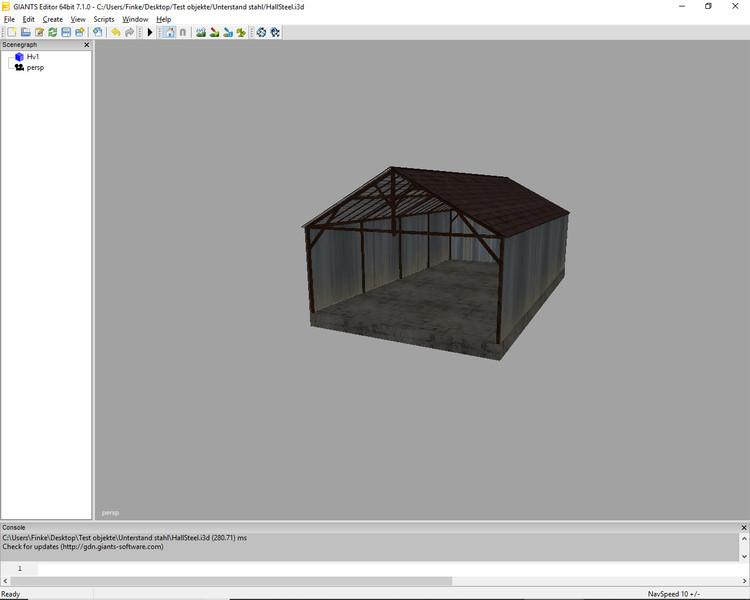Click the last settings gear toolbar icon
This screenshot has height=600, width=750.
click(275, 32)
